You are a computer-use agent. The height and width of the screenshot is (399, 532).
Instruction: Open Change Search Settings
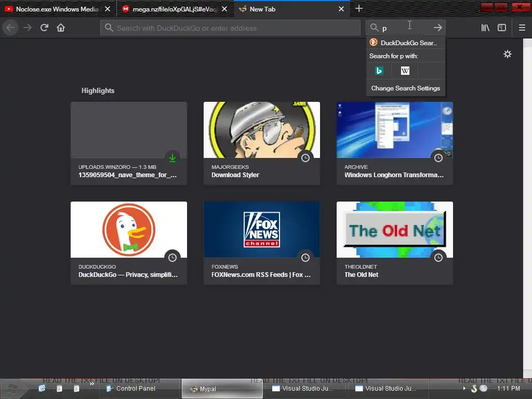[405, 88]
